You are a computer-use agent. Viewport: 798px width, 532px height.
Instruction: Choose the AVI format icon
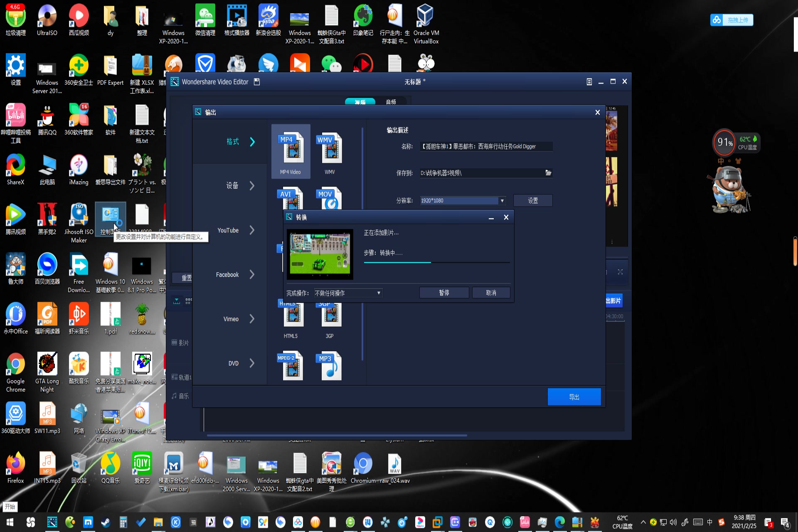(x=291, y=198)
